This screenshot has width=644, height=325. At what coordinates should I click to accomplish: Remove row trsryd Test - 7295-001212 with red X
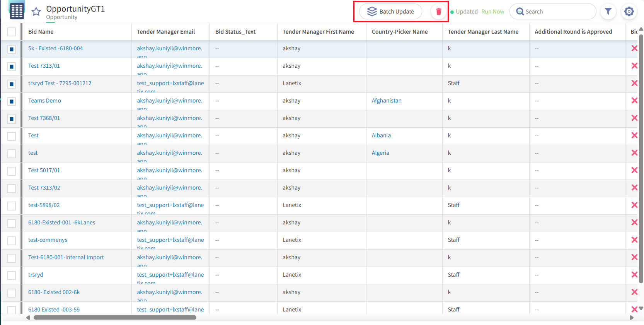pyautogui.click(x=634, y=83)
